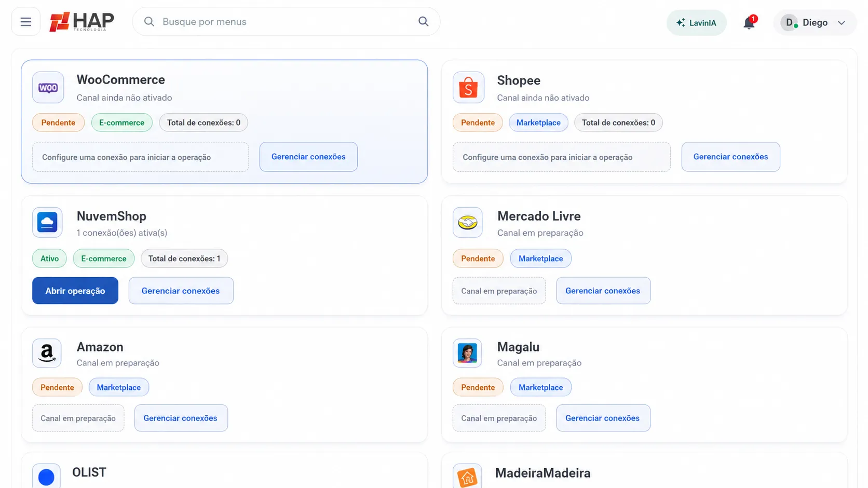
Task: Click Shopee 'Configure uma conexão' hint box
Action: [x=562, y=157]
